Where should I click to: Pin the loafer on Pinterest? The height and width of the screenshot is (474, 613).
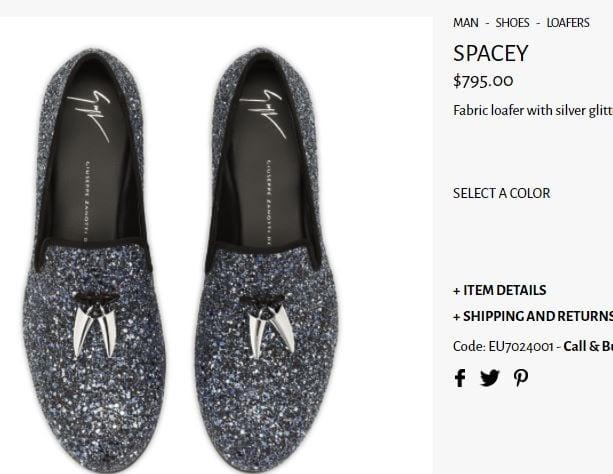(521, 378)
